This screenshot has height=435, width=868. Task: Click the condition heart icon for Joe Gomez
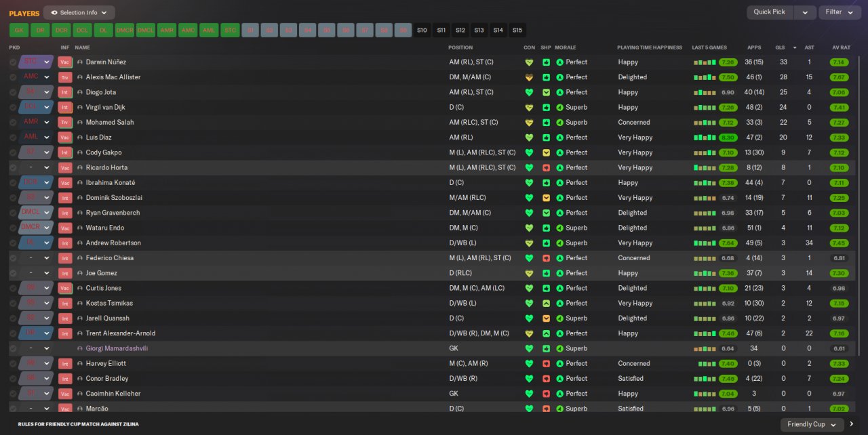pyautogui.click(x=529, y=273)
